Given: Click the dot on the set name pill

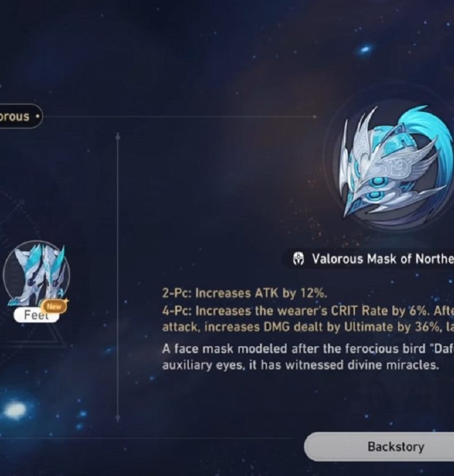Looking at the screenshot, I should 38,116.
